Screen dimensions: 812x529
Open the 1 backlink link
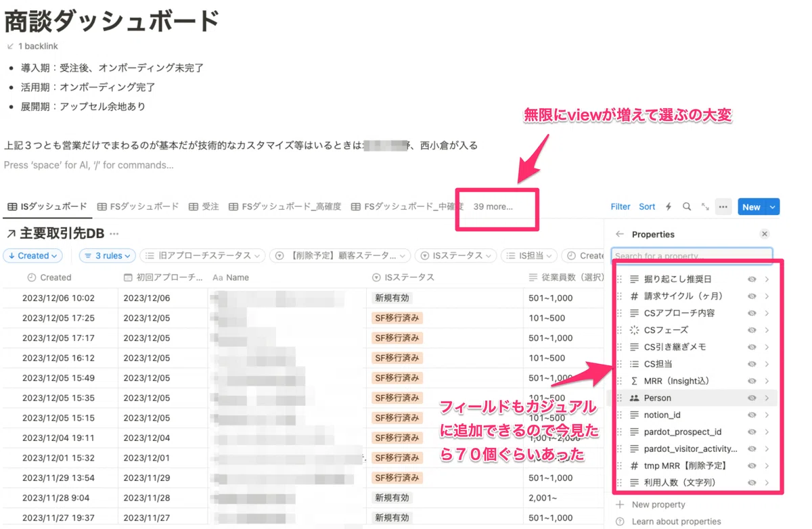pyautogui.click(x=38, y=46)
